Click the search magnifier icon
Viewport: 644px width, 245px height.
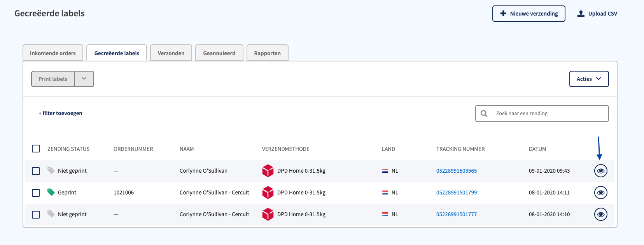(484, 114)
